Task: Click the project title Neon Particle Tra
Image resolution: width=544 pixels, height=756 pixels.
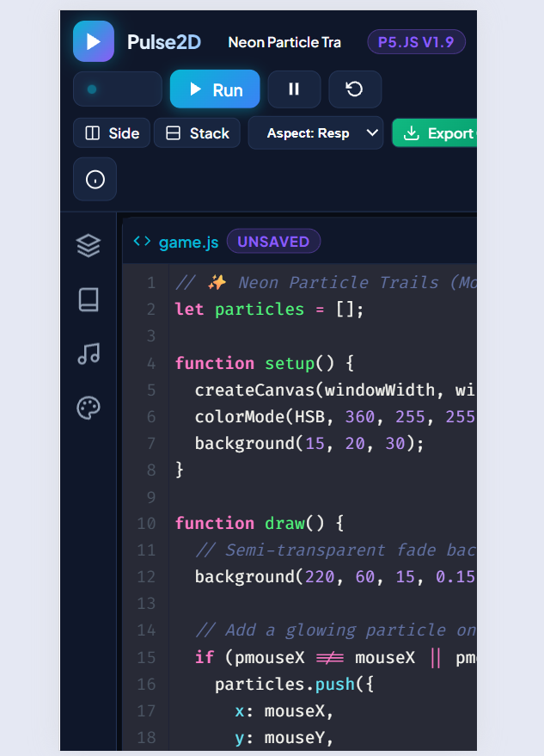Action: 284,42
